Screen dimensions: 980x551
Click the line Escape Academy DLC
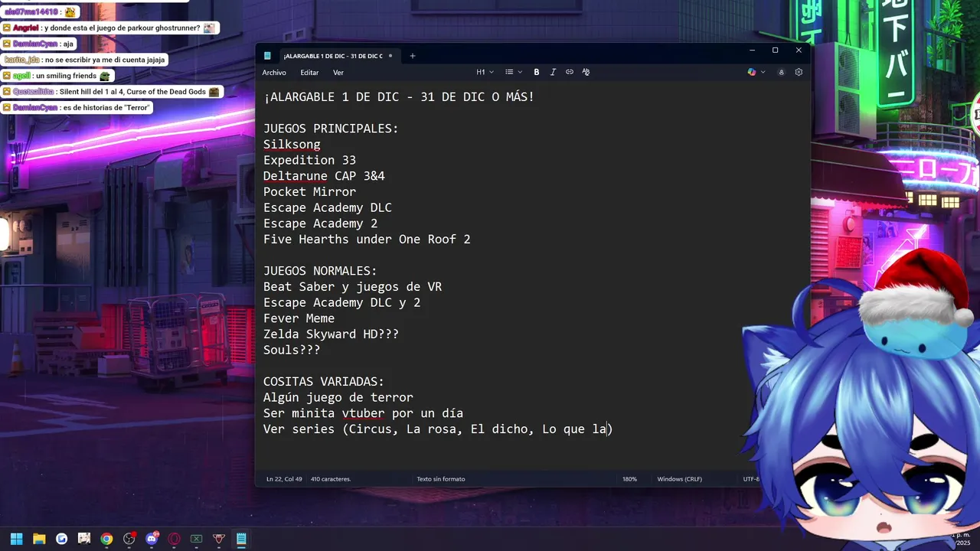click(328, 208)
